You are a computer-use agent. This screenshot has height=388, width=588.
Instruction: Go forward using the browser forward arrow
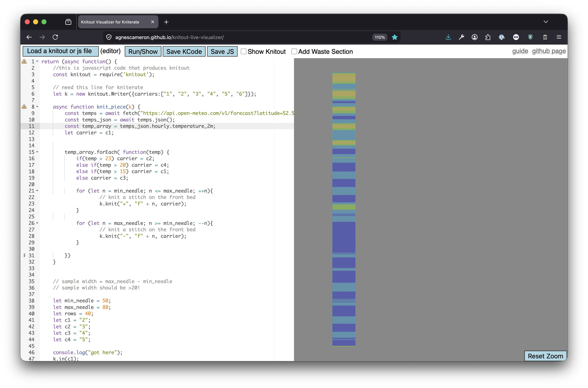click(42, 37)
